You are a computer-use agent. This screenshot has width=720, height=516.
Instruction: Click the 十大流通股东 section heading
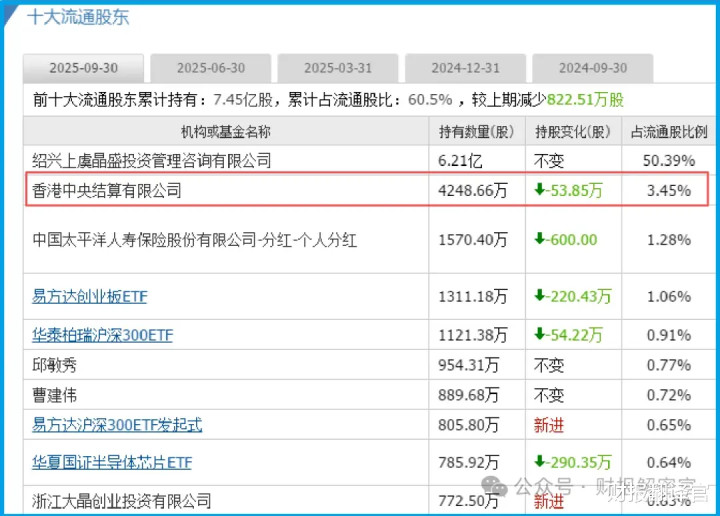78,17
